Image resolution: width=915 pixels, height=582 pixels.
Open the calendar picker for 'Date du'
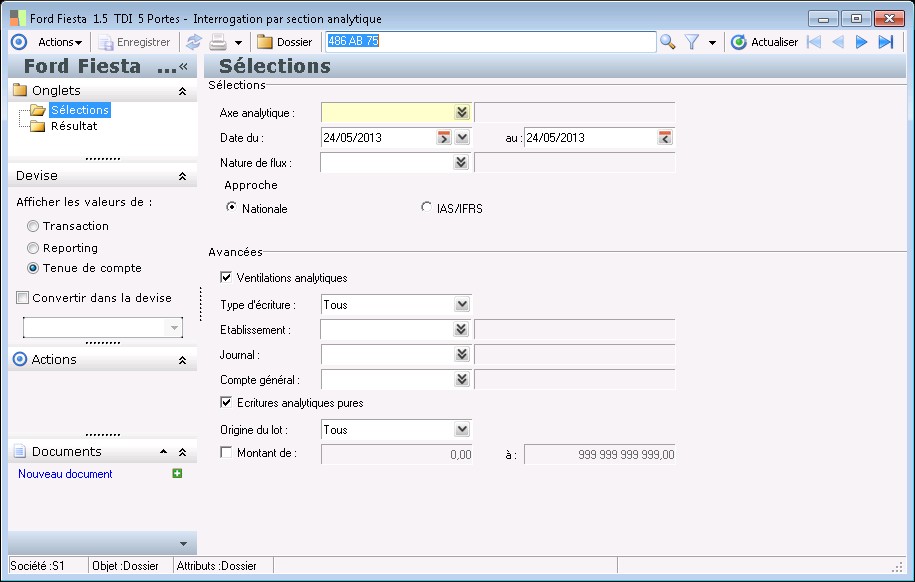tap(445, 138)
